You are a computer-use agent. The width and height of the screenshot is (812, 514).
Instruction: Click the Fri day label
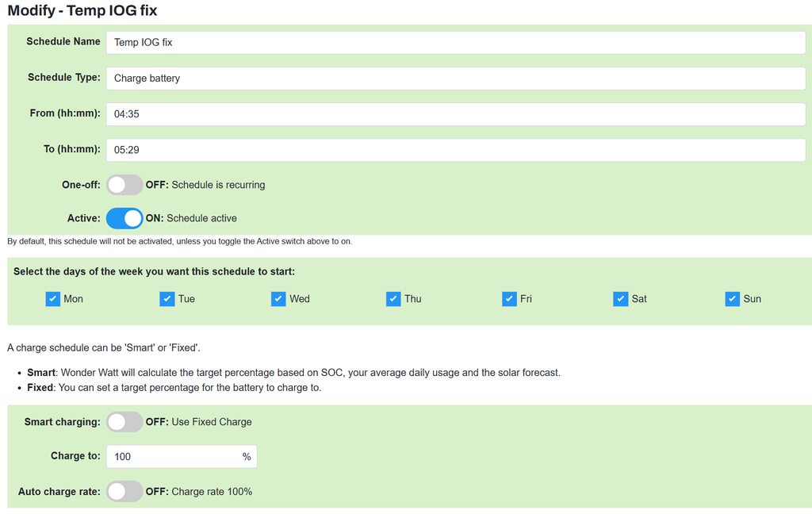(526, 299)
